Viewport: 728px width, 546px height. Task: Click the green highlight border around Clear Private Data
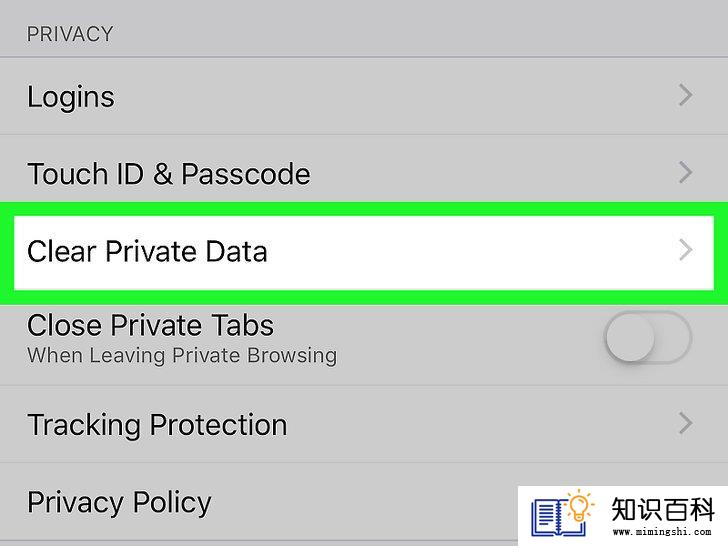coord(364,208)
